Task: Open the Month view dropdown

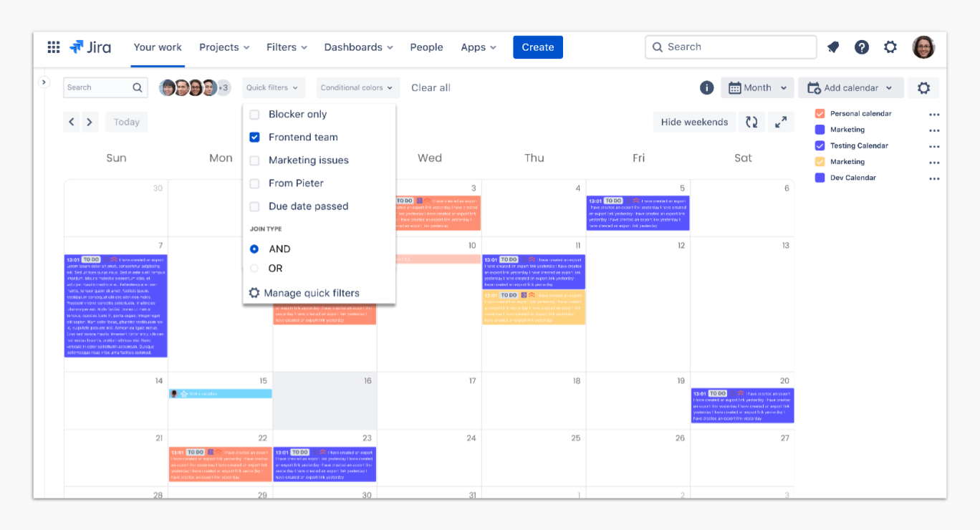Action: pyautogui.click(x=757, y=87)
